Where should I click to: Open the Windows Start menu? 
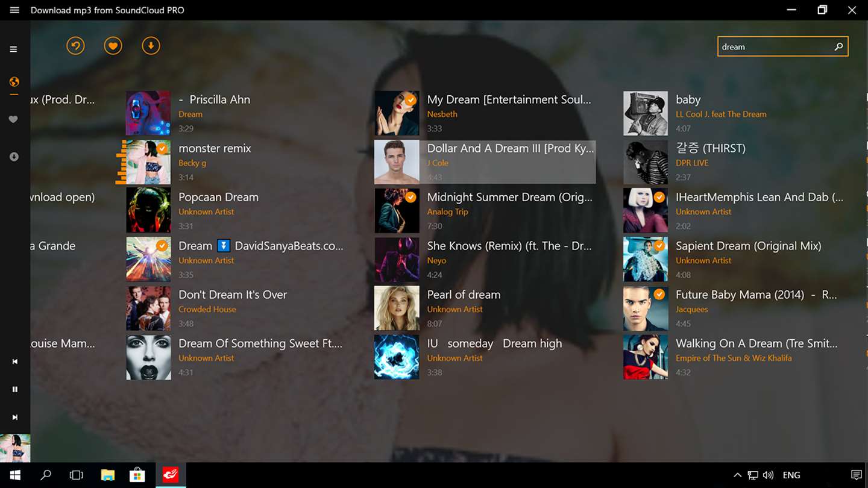(x=15, y=475)
